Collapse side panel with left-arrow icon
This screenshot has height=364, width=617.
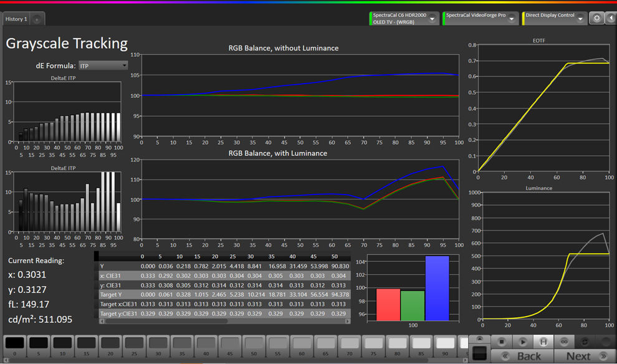[x=611, y=18]
